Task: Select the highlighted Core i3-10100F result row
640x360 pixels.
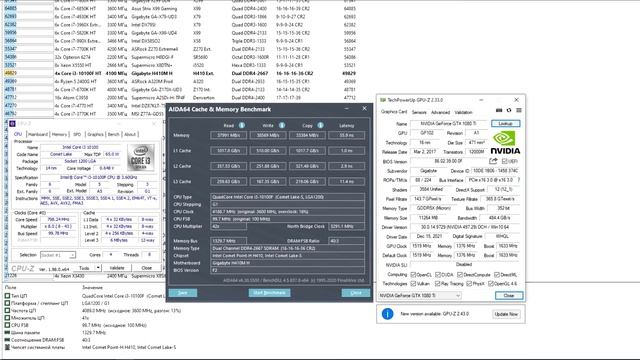Action: 180,73
